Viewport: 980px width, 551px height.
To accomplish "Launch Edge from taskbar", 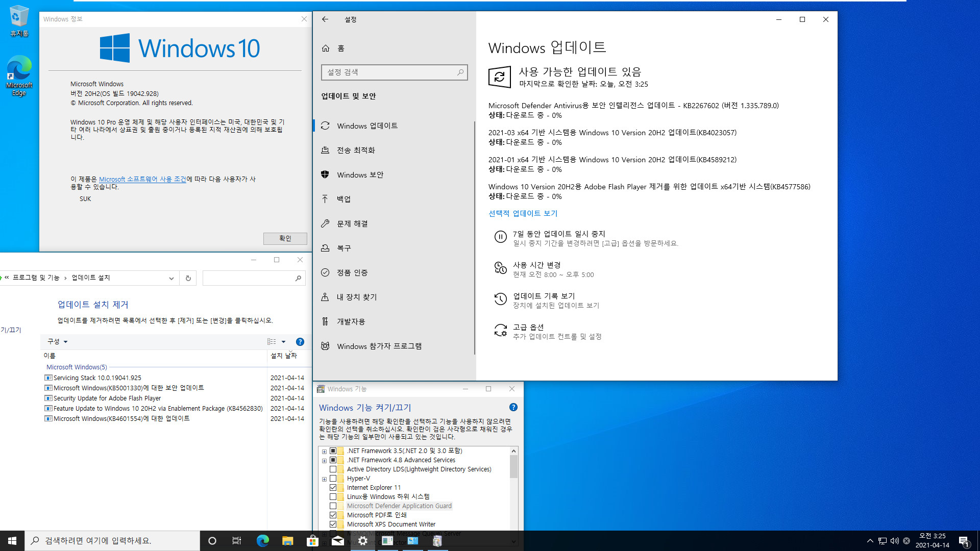I will pyautogui.click(x=262, y=541).
